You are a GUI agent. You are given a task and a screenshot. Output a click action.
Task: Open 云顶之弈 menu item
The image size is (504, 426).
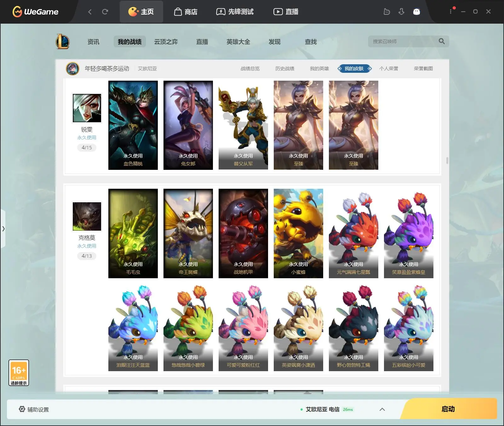click(x=166, y=42)
